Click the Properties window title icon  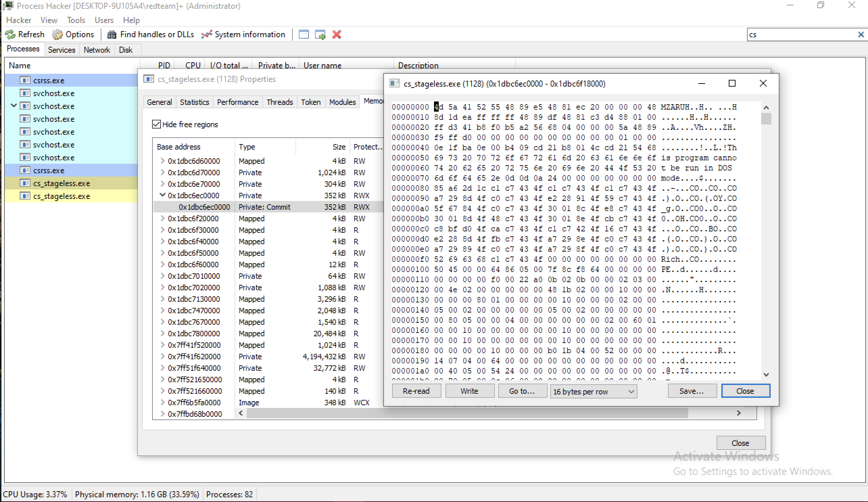coord(148,79)
